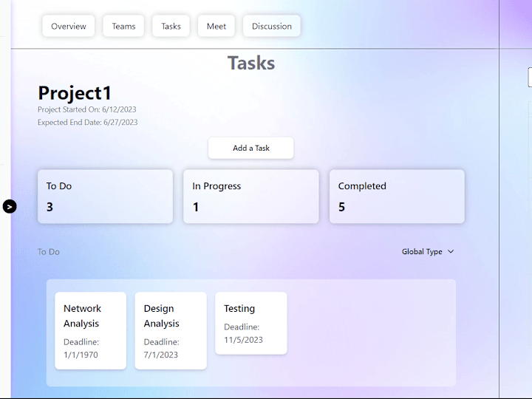Open the Testing task card

251,324
